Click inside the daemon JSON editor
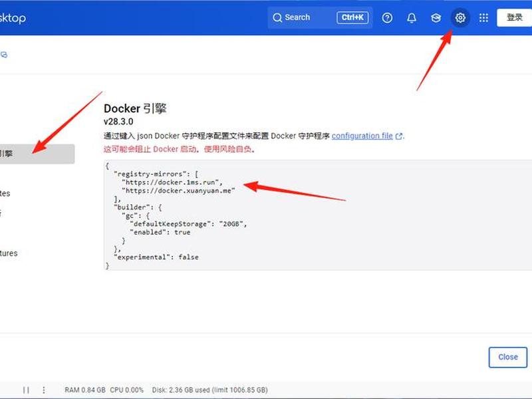 click(x=318, y=215)
